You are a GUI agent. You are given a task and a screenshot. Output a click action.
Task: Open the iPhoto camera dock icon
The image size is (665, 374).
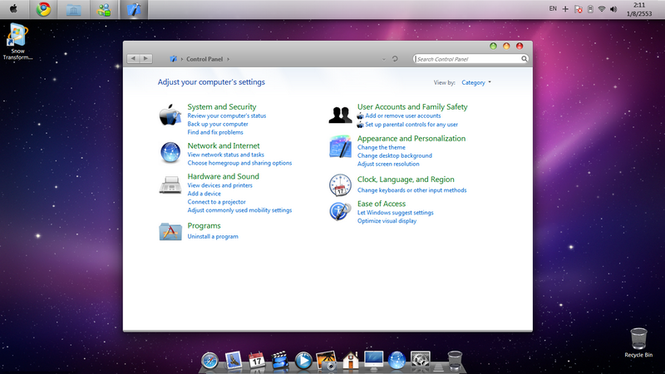[327, 360]
